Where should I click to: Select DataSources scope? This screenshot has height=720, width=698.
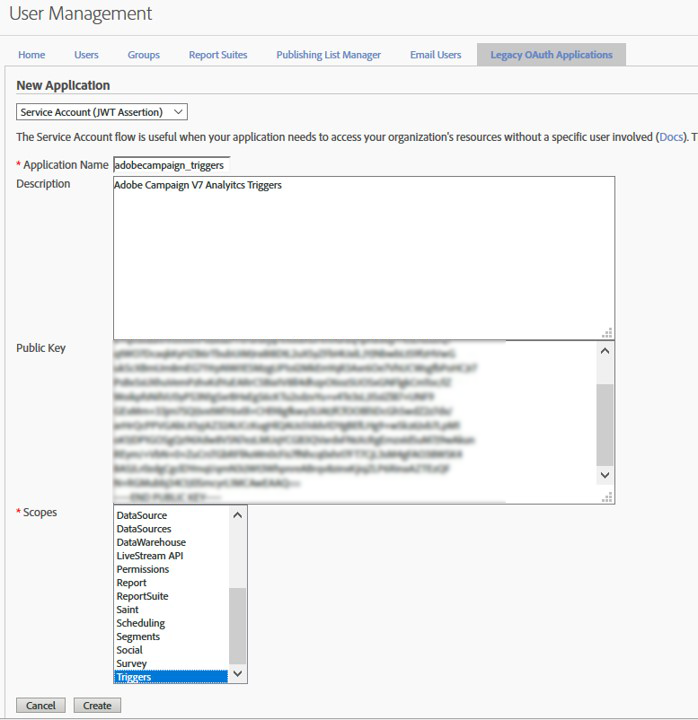(x=171, y=529)
